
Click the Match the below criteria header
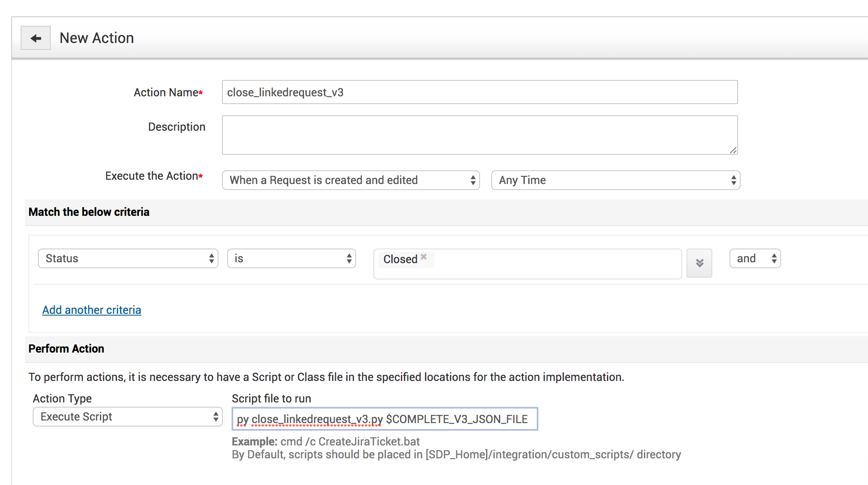click(89, 212)
